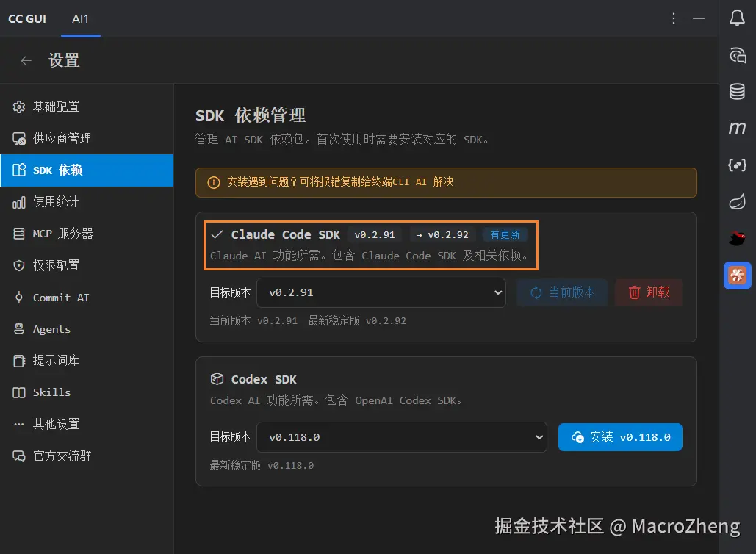Open the notifications bell
Screen dimensions: 756x554
click(737, 18)
